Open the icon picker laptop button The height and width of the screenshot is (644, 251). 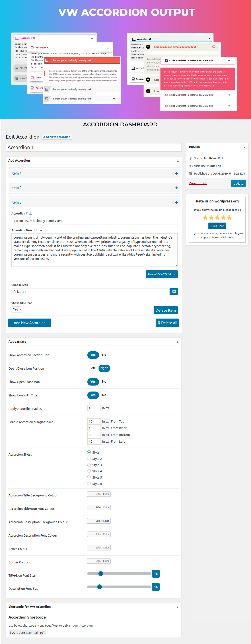pos(174,292)
